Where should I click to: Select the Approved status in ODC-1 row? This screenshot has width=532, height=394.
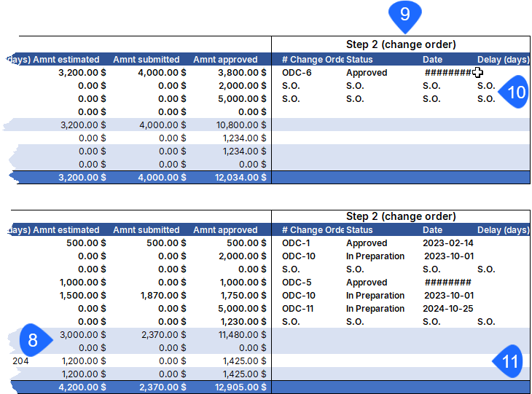367,243
